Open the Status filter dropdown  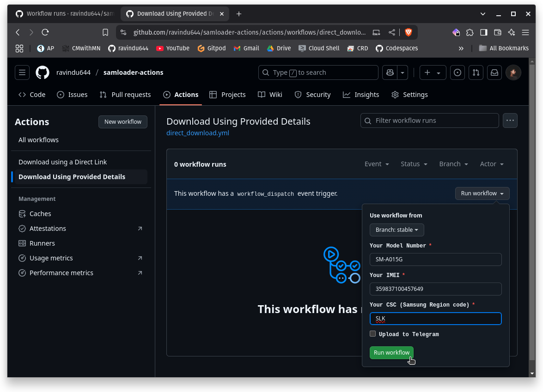tap(414, 164)
